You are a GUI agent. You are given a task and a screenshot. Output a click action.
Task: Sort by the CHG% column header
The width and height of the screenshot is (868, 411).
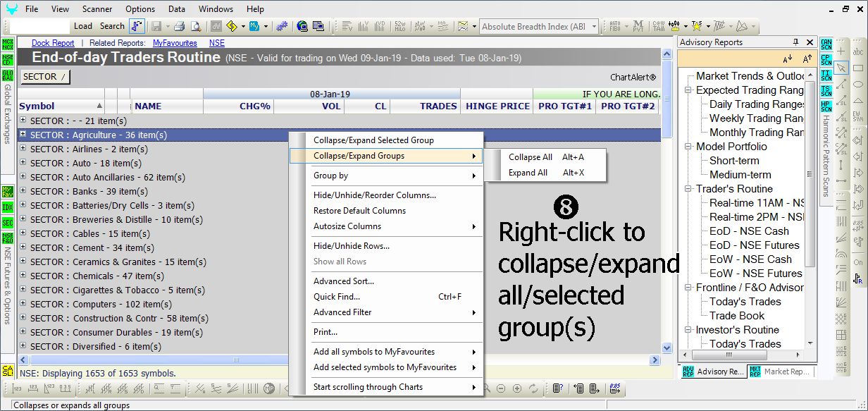239,106
